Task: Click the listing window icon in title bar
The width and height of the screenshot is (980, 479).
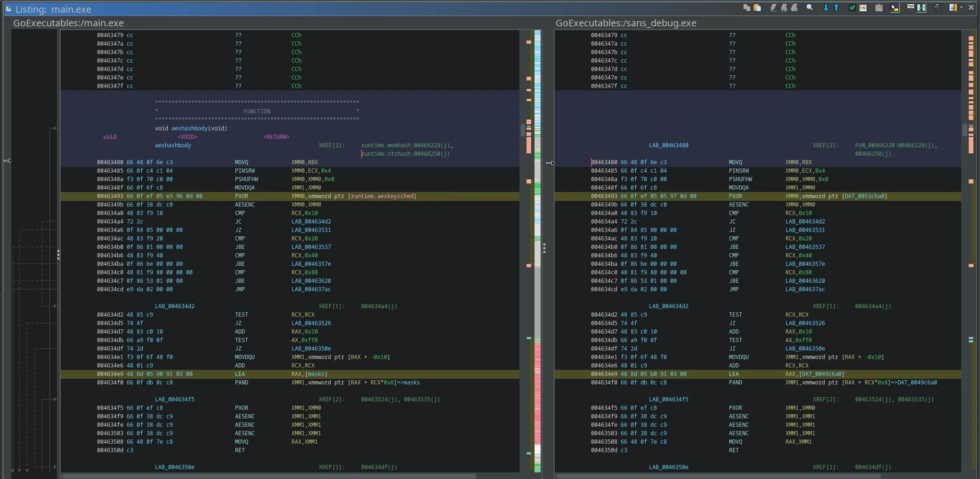Action: point(8,9)
